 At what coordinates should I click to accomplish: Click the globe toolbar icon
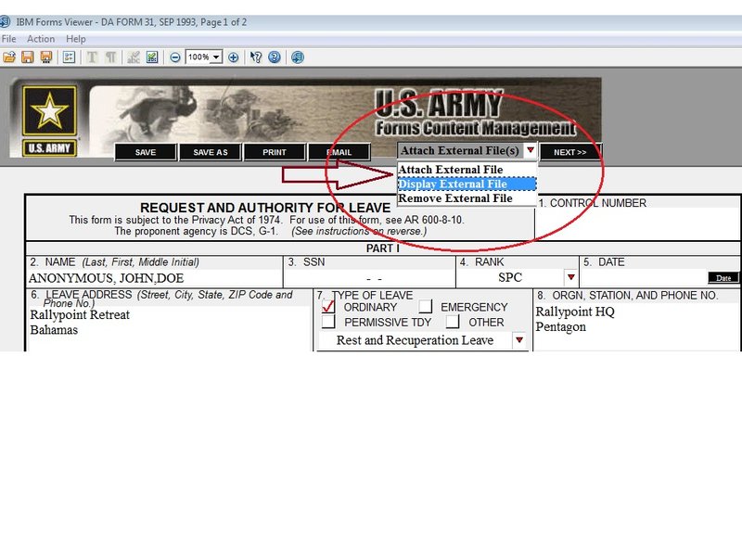point(298,57)
